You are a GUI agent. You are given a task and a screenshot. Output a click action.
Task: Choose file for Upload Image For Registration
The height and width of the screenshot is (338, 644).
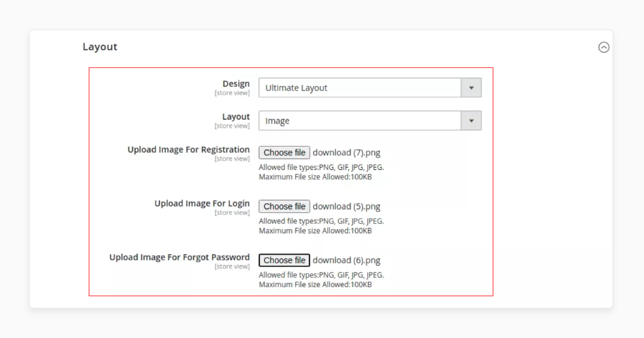tap(284, 152)
